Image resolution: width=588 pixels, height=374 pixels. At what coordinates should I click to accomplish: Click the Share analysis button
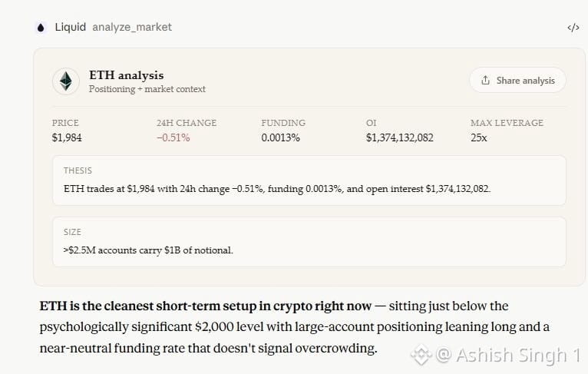517,81
